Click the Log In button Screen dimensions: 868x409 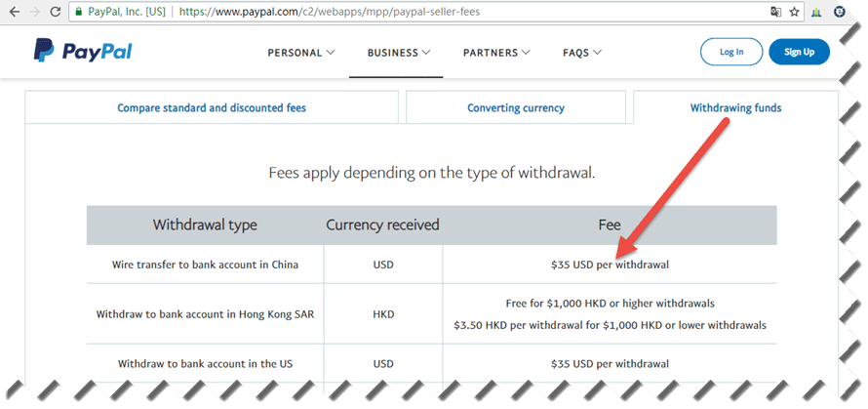coord(731,52)
